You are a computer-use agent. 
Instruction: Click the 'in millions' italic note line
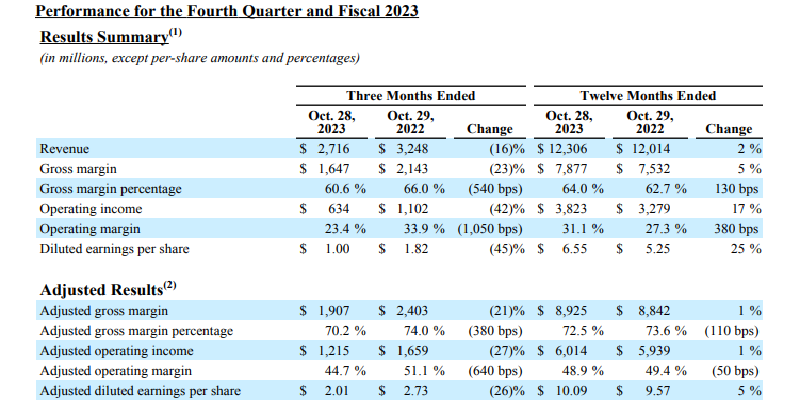(x=198, y=59)
